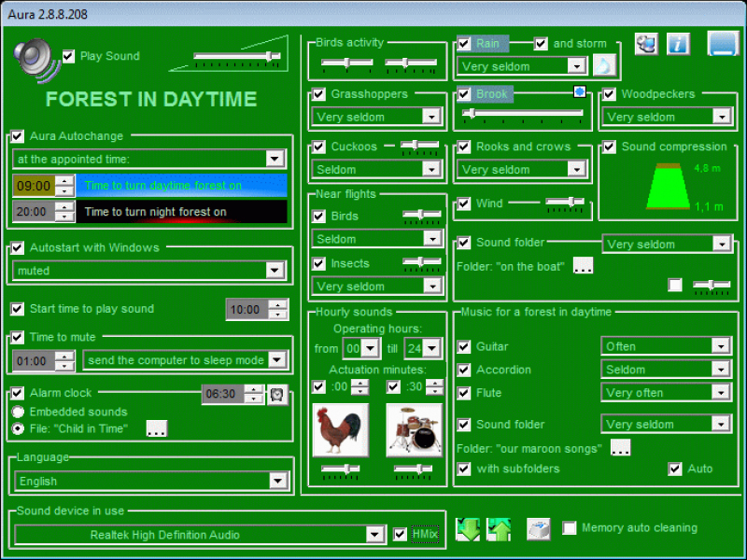Click browse button for "Child in Time" file
The image size is (747, 560).
tap(157, 429)
